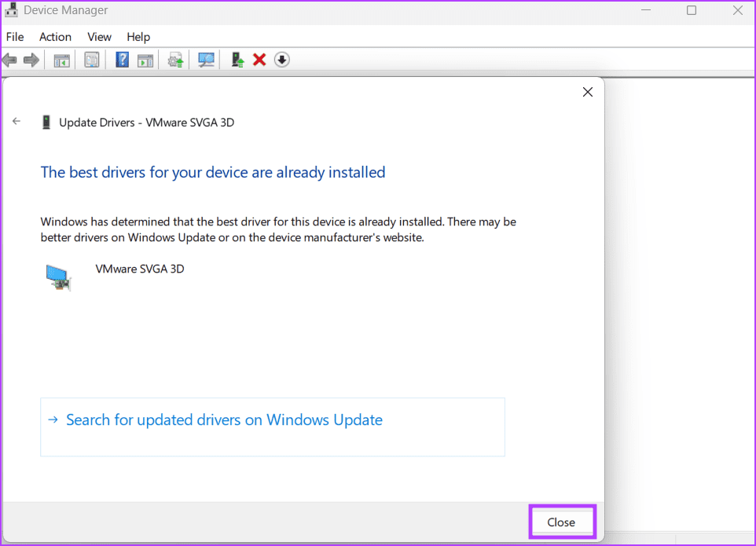Click the Forward navigation arrow in the toolbar
Screen dimensions: 756x546
pos(31,60)
